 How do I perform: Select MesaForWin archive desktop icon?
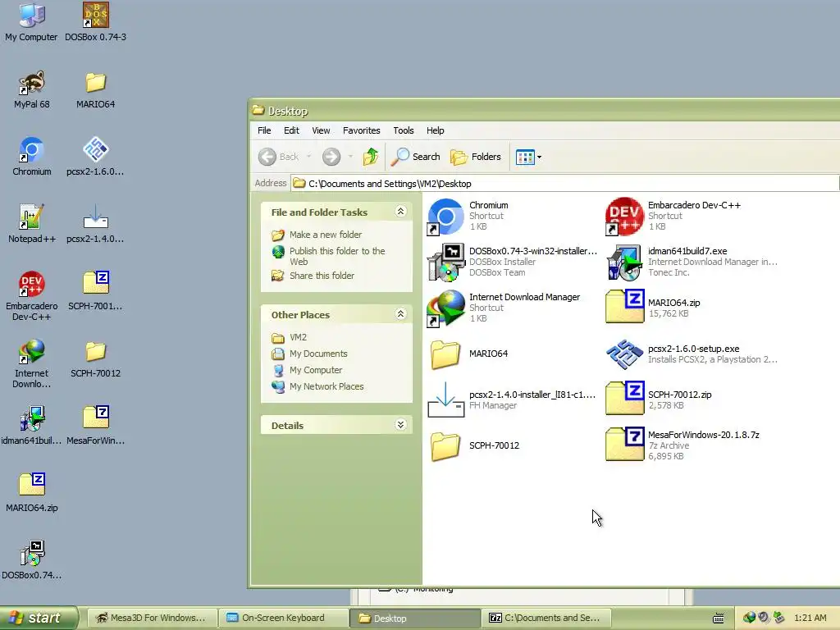95,426
